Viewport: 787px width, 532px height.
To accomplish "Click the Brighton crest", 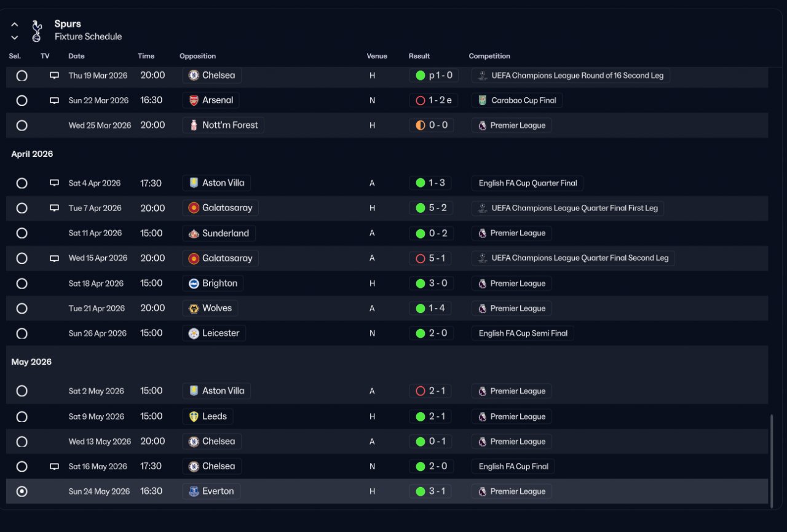I will (194, 284).
